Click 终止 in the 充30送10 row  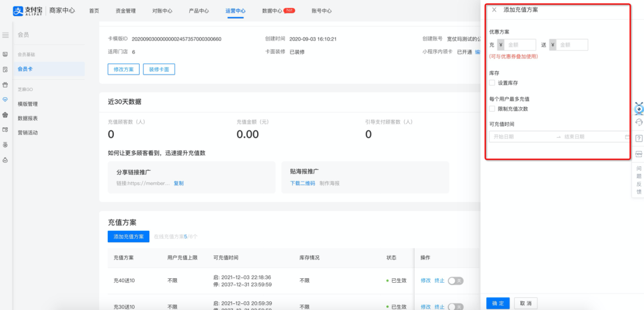click(439, 307)
